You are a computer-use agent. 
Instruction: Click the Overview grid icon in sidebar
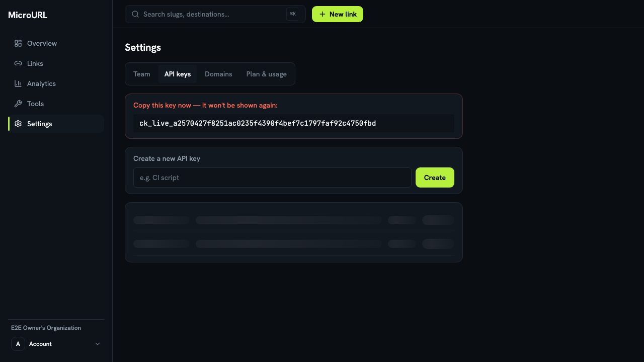(18, 43)
